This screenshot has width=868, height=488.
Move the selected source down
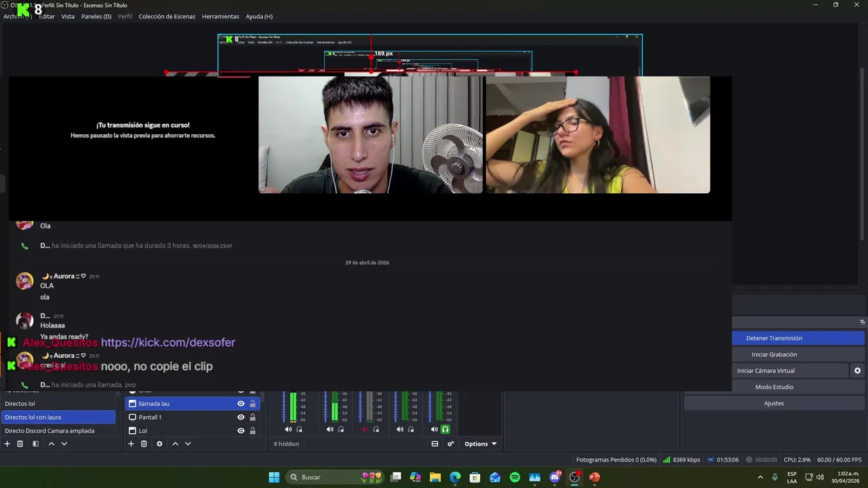coord(188,444)
